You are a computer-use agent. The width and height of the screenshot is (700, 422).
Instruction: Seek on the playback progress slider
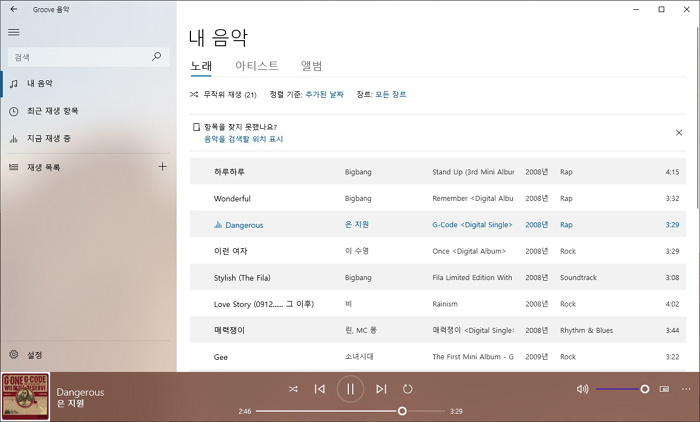(350, 411)
